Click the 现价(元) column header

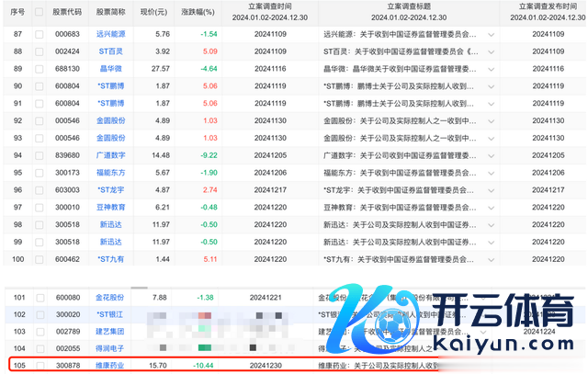[x=154, y=12]
